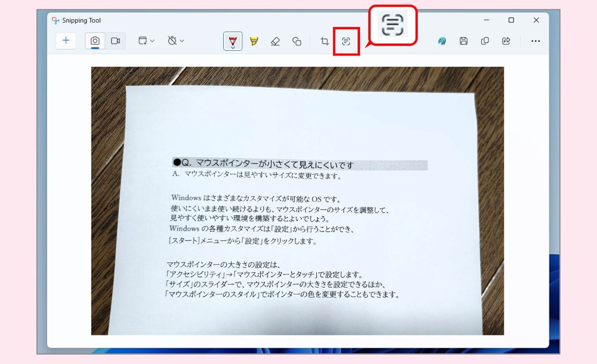Image resolution: width=597 pixels, height=364 pixels.
Task: Edit in Paint icon
Action: click(x=442, y=41)
